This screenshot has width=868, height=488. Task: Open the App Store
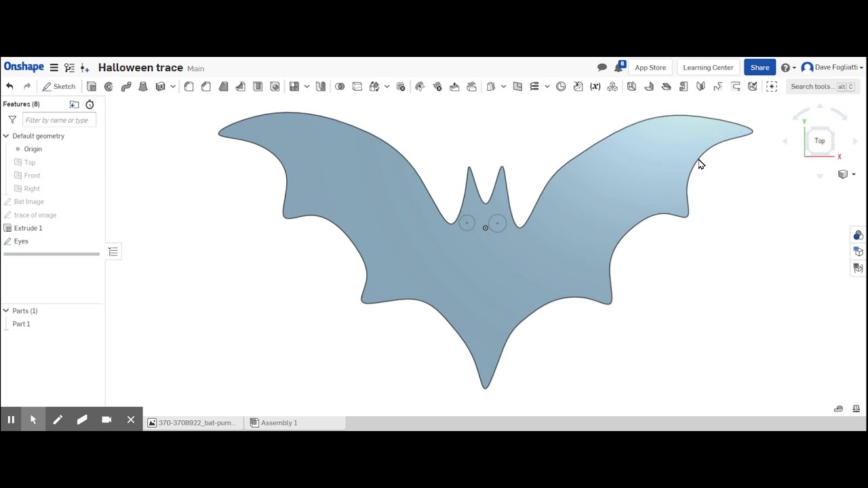650,68
